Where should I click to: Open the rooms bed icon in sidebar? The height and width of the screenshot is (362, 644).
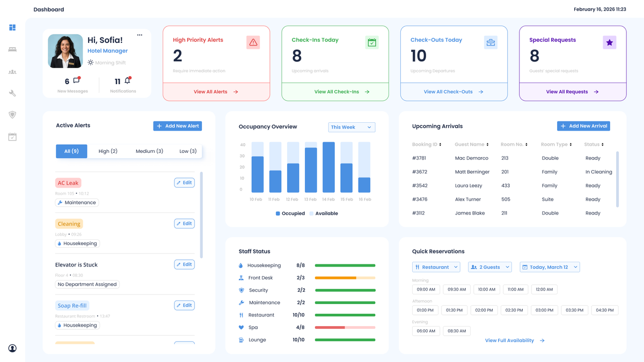[x=12, y=49]
